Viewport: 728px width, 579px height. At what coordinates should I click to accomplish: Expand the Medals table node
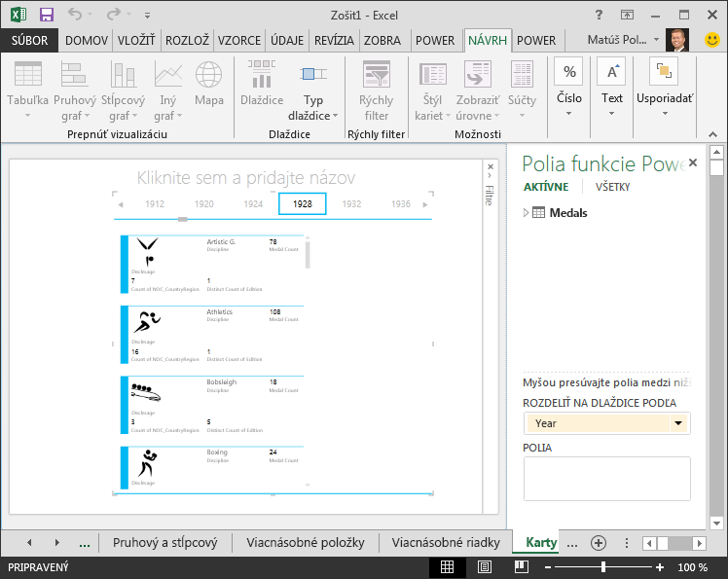[526, 213]
